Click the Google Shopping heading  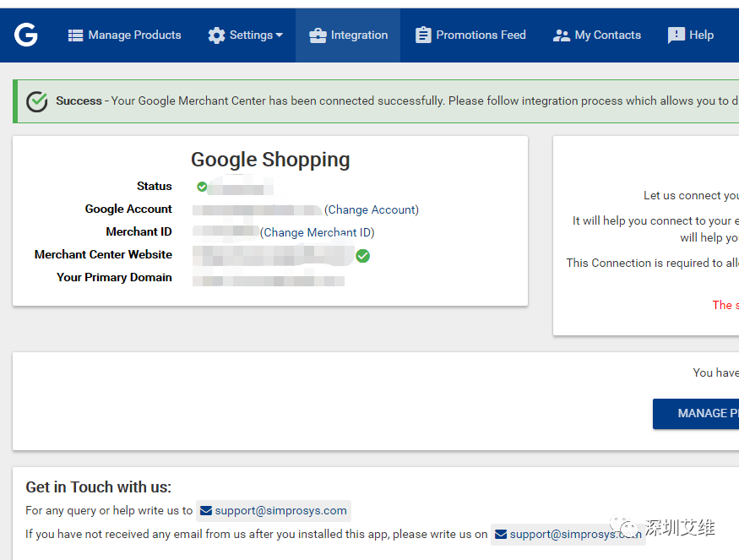coord(270,160)
